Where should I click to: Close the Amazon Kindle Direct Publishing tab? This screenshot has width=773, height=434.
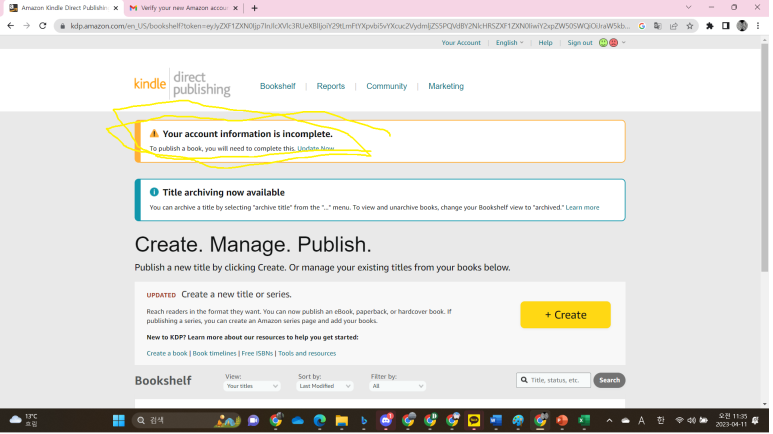coord(116,8)
